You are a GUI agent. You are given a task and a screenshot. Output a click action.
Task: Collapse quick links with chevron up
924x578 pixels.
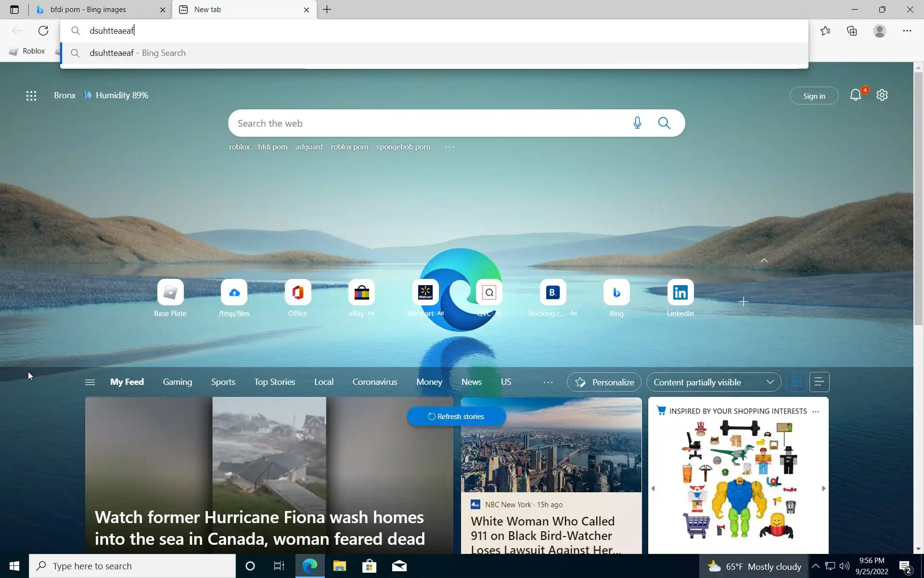pyautogui.click(x=764, y=261)
